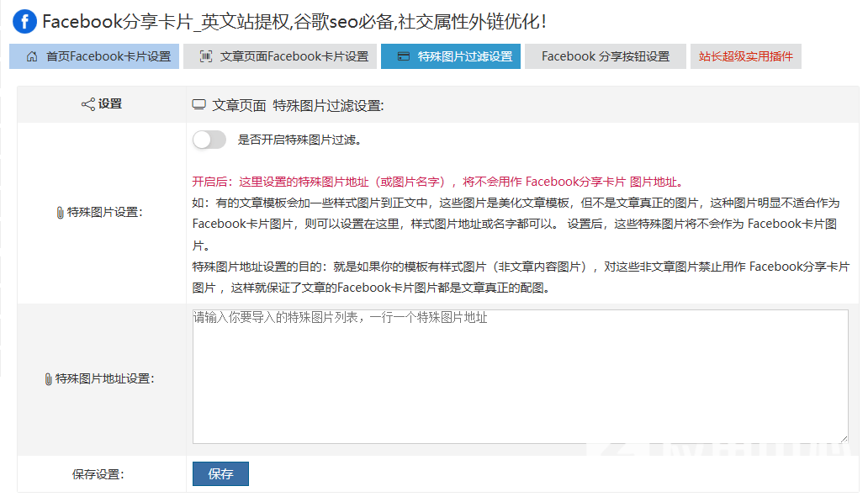The image size is (868, 502).
Task: Click the home icon in 首页Facebook卡片设置 tab
Action: [32, 57]
